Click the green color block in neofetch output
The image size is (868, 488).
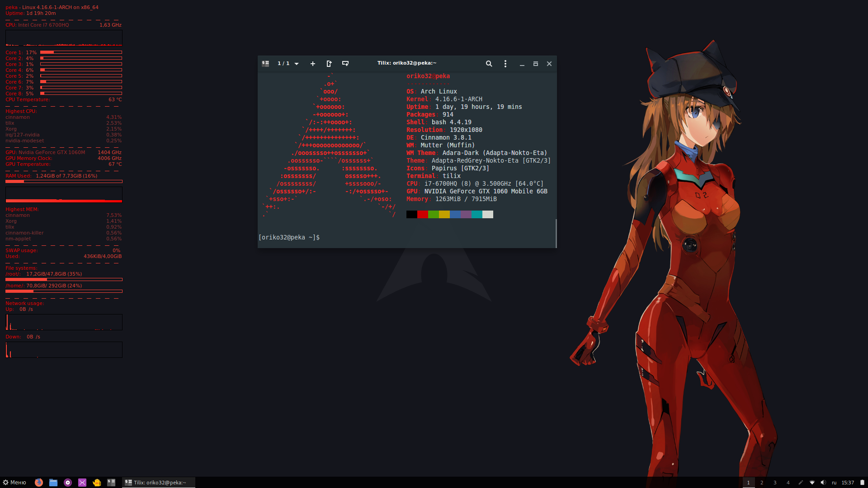434,214
